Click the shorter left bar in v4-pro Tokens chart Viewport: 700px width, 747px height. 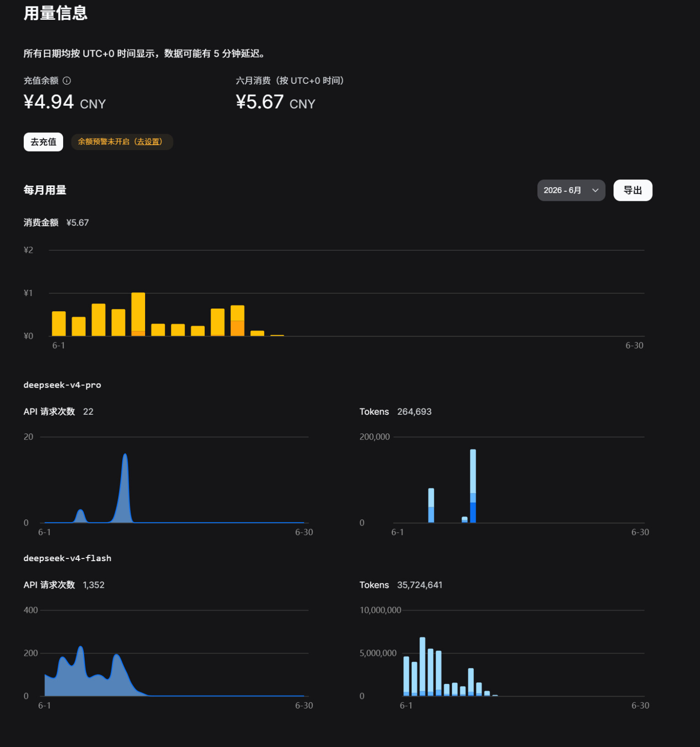[x=431, y=505]
